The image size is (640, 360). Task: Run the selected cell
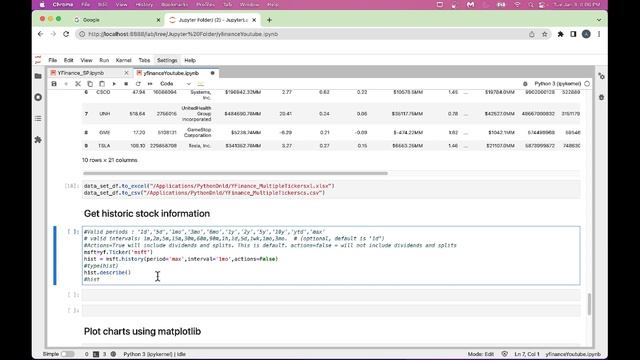(x=114, y=84)
